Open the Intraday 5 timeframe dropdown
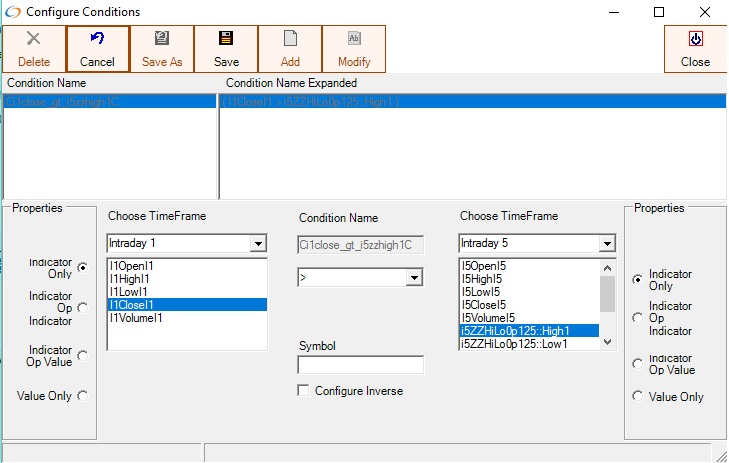Viewport: 729px width, 463px height. [x=606, y=244]
